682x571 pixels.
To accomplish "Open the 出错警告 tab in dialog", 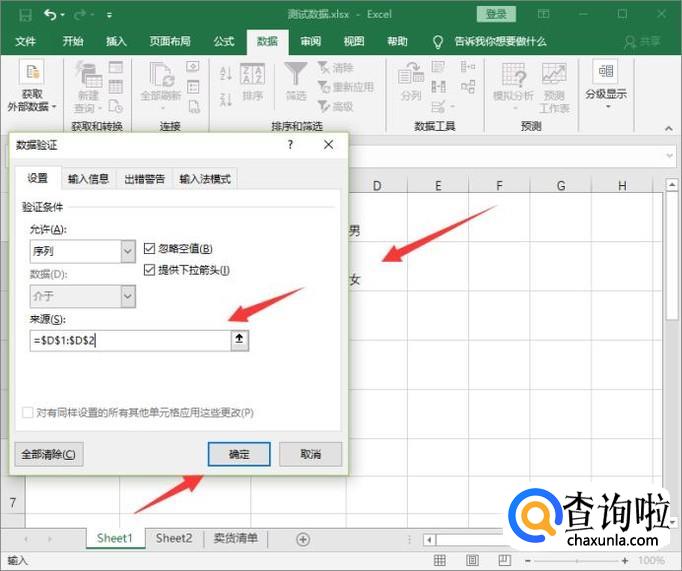I will pos(144,179).
